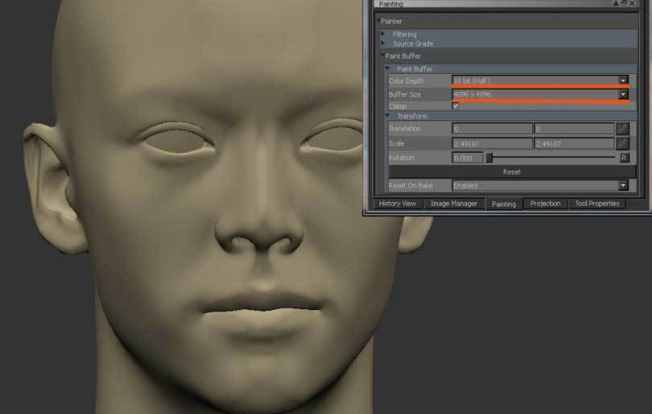The width and height of the screenshot is (652, 414).
Task: Collapse the inner Paint Buffer subsection
Action: pos(388,69)
